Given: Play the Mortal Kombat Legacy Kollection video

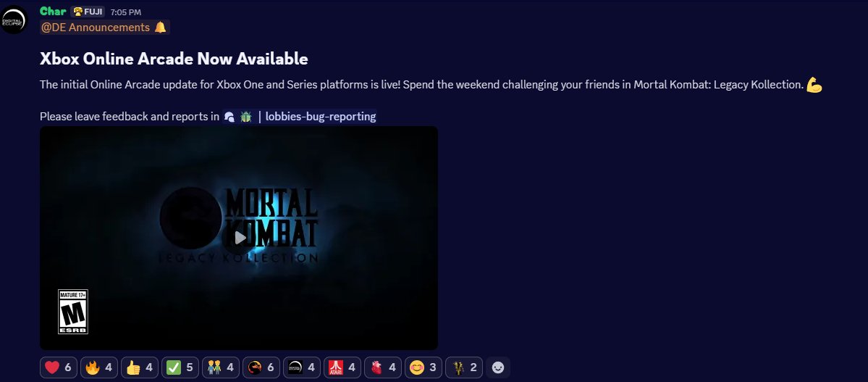Looking at the screenshot, I should tap(239, 238).
